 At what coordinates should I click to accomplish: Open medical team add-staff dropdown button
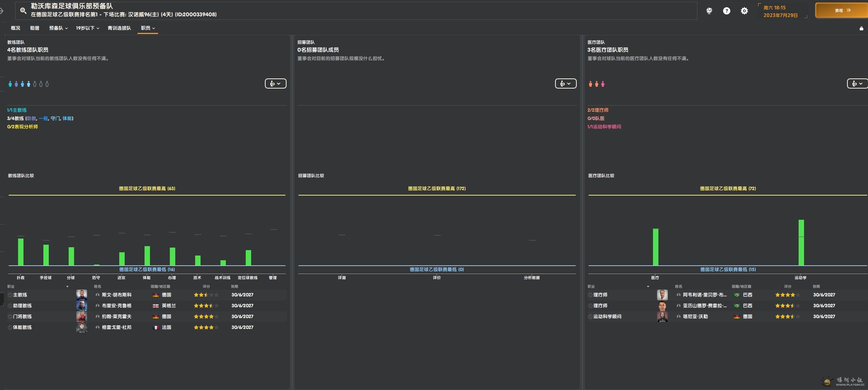pyautogui.click(x=857, y=83)
